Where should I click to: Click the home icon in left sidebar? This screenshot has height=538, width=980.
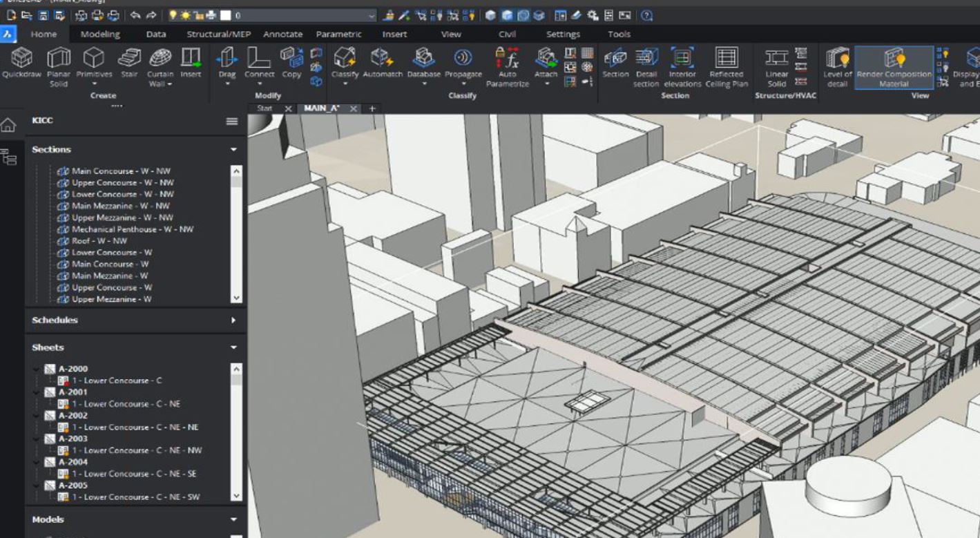[8, 125]
